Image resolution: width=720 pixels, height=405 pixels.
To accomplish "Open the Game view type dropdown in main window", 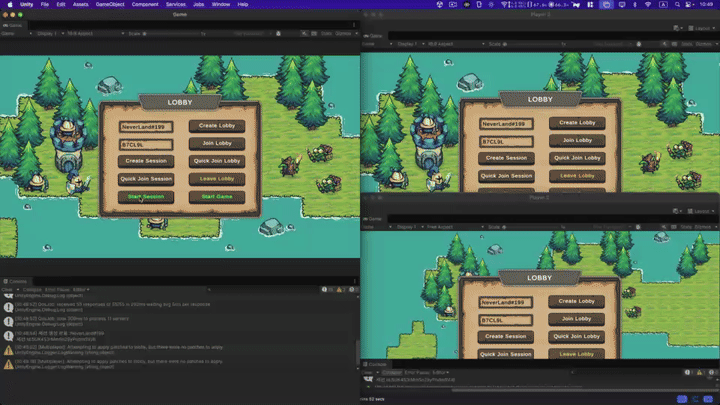I will [17, 34].
